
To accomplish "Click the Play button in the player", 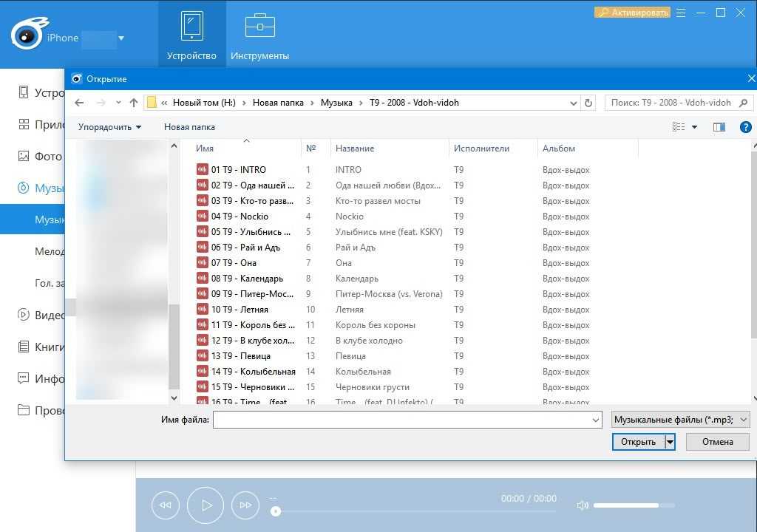I will click(x=206, y=505).
